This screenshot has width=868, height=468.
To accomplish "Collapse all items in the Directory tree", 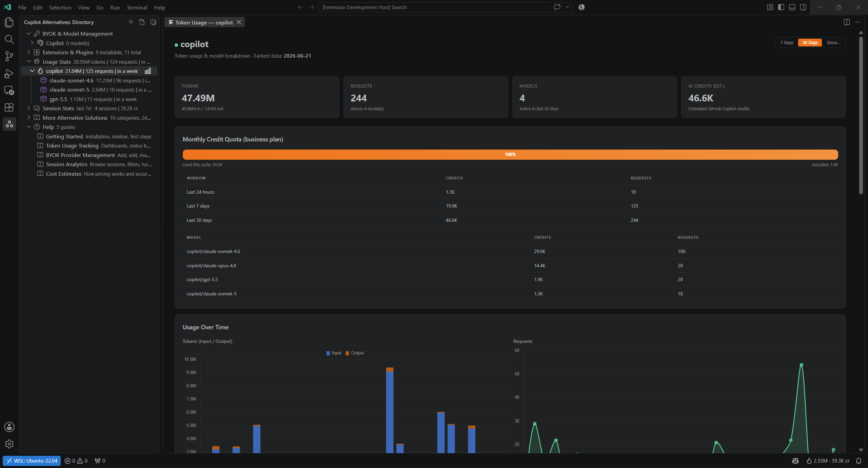I will (153, 22).
